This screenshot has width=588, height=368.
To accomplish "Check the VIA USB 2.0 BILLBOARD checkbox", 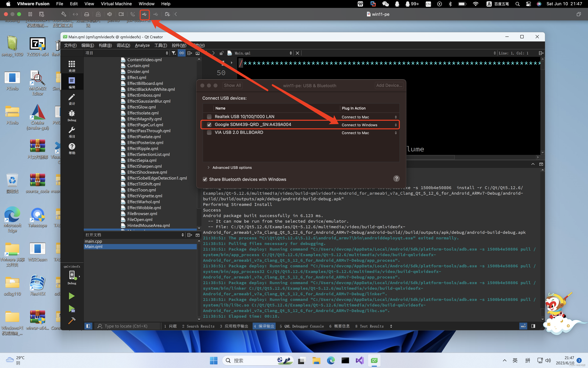I will (x=209, y=133).
